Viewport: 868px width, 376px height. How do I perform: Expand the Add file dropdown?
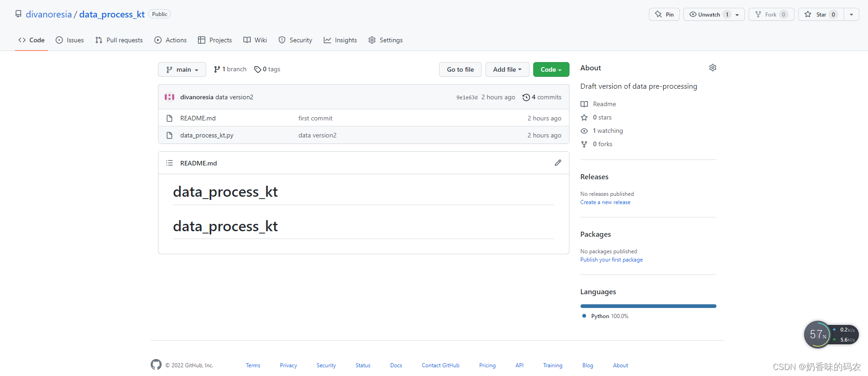pos(507,69)
